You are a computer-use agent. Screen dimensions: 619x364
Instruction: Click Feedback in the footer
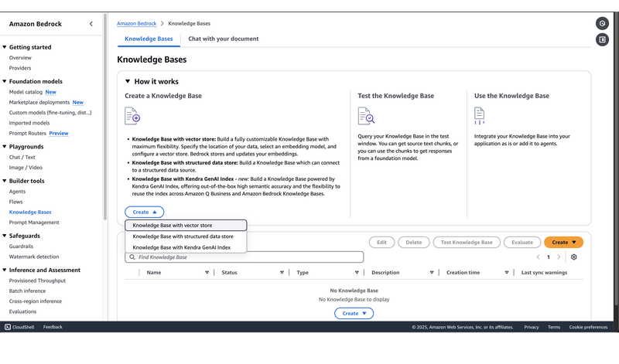coord(53,327)
